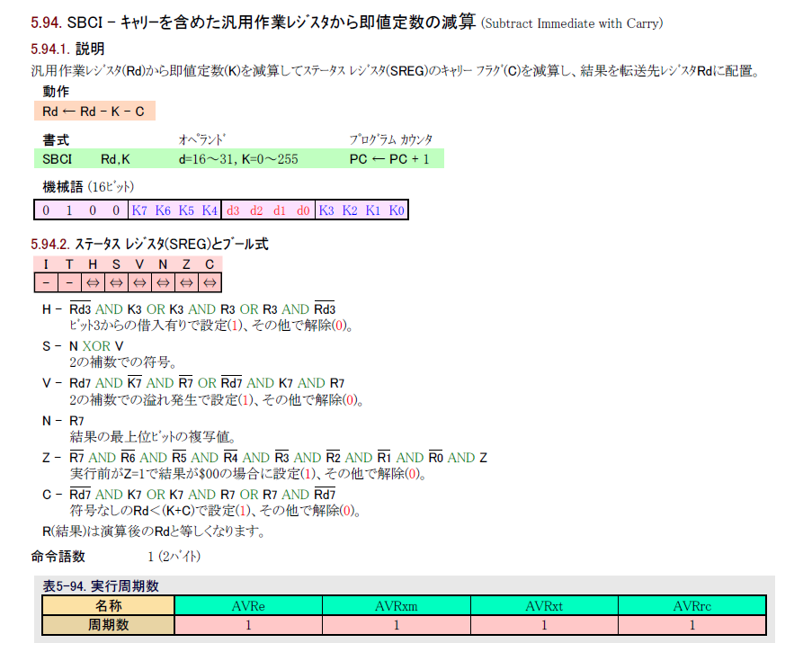Click the SBCI mnemonic in the syntax row
Image resolution: width=812 pixels, height=652 pixels.
point(58,159)
